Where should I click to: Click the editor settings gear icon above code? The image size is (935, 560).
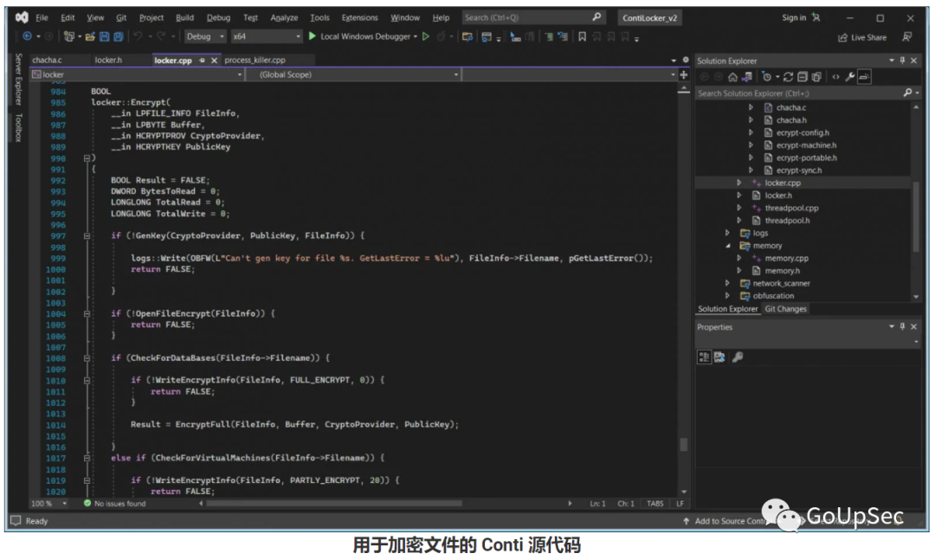pos(686,60)
